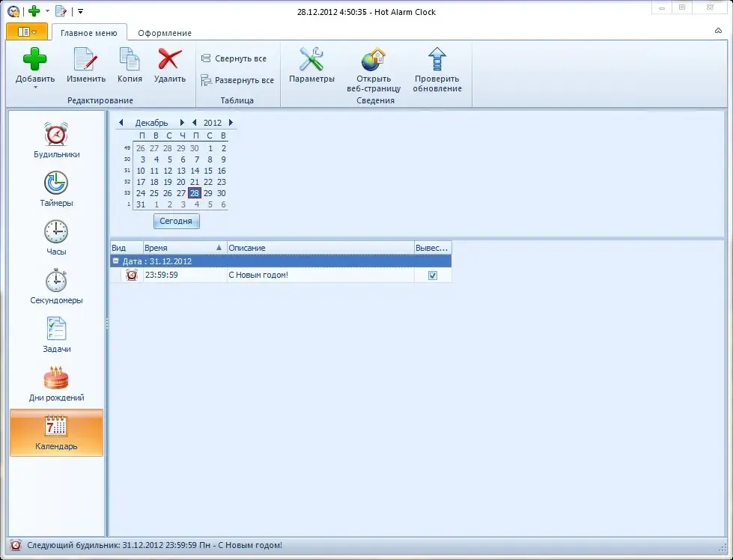Click the Копия copy icon

coord(130,59)
